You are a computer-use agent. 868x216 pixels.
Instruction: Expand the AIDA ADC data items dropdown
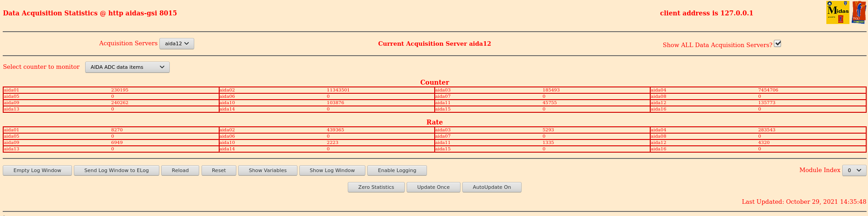pyautogui.click(x=127, y=67)
